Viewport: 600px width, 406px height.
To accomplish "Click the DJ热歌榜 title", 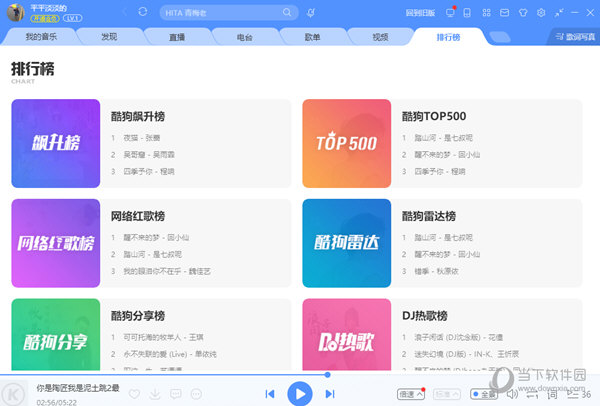I will [425, 316].
